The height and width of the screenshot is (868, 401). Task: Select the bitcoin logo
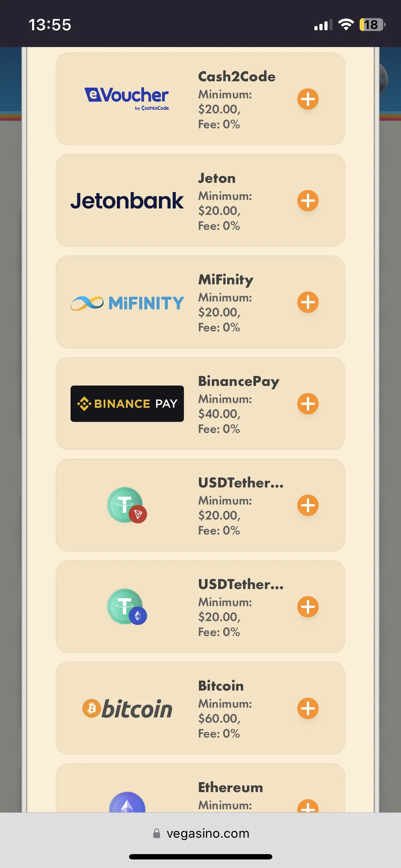point(127,708)
